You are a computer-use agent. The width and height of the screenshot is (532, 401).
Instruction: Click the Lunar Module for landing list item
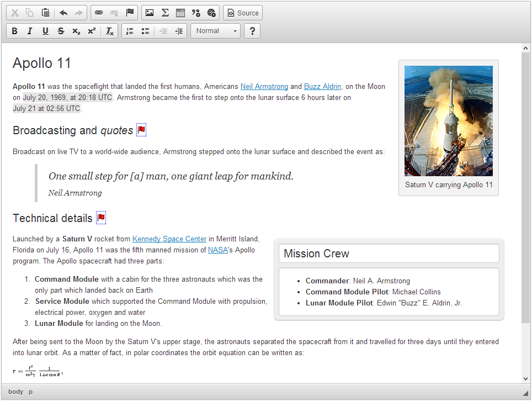pyautogui.click(x=98, y=323)
